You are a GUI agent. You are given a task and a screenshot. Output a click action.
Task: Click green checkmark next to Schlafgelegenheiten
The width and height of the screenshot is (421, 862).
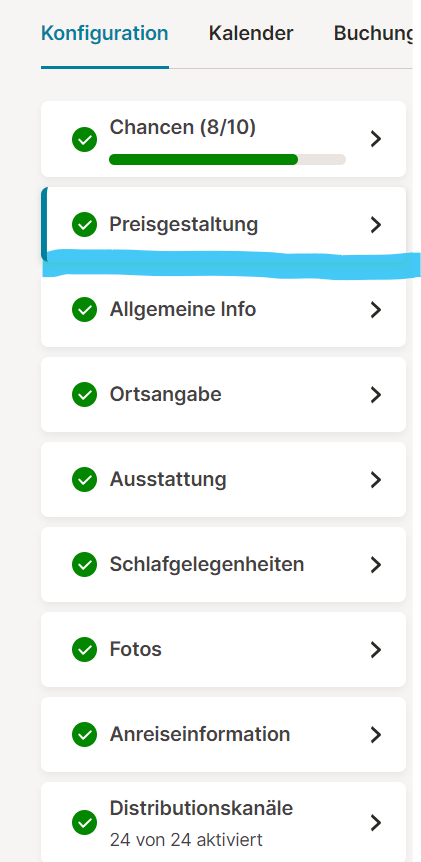point(85,565)
